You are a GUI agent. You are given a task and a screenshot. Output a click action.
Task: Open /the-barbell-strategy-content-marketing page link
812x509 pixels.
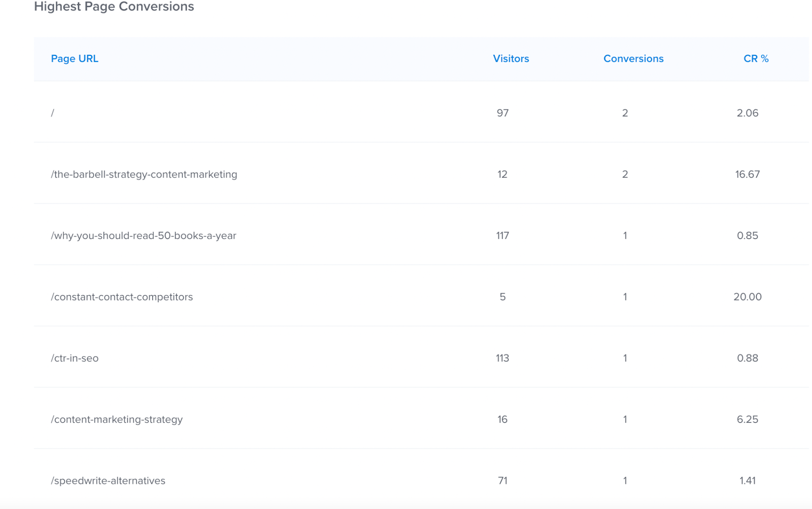pyautogui.click(x=144, y=174)
